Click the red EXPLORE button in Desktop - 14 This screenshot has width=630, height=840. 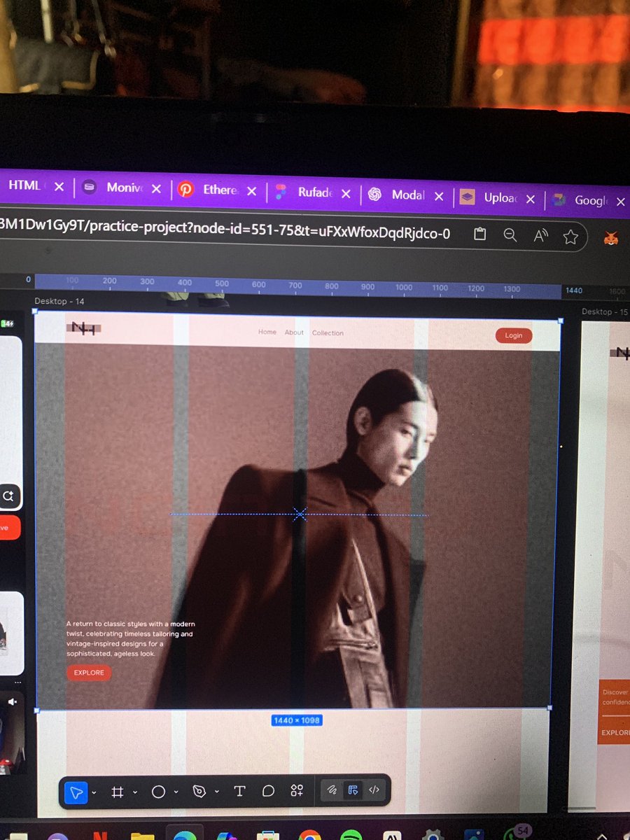[x=89, y=673]
